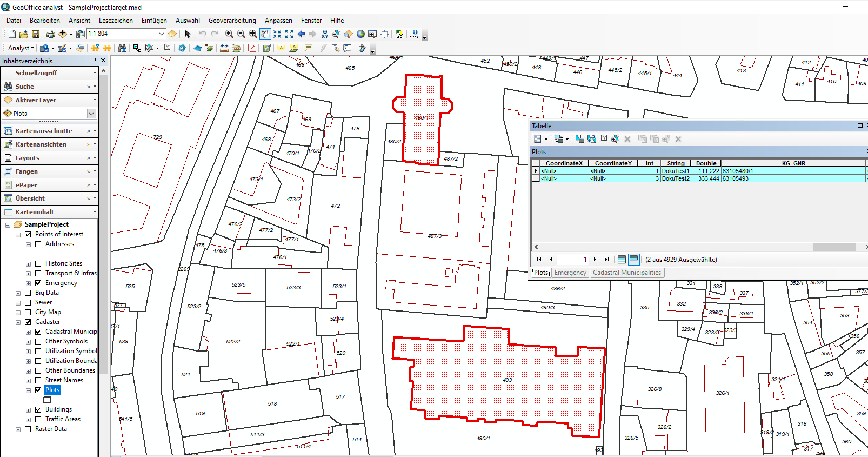Open the Analyst dropdown button

pyautogui.click(x=21, y=48)
